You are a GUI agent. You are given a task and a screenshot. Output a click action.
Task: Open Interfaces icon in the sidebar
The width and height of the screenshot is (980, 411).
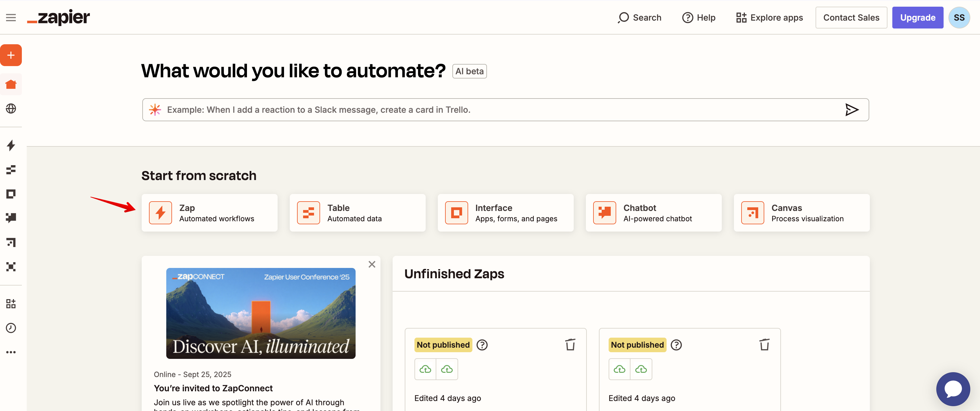click(11, 194)
